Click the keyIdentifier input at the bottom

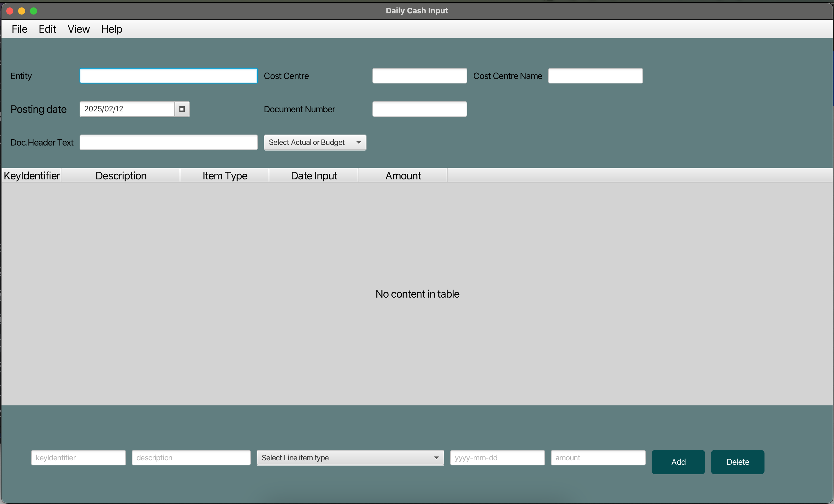(78, 458)
